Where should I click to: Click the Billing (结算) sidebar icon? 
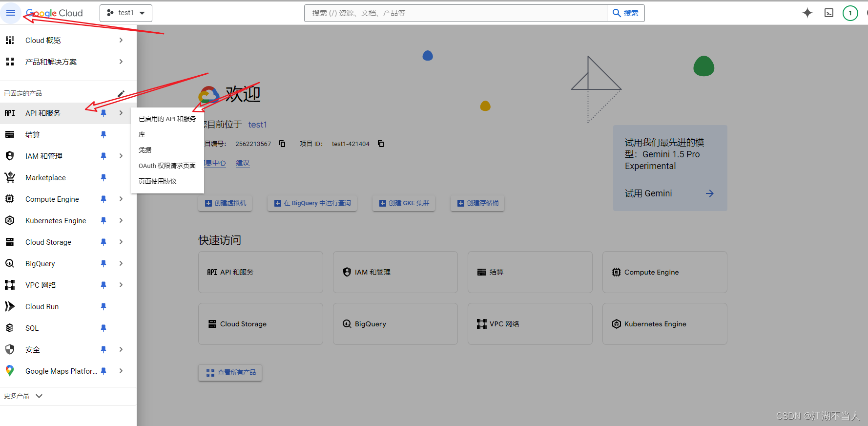click(x=10, y=134)
